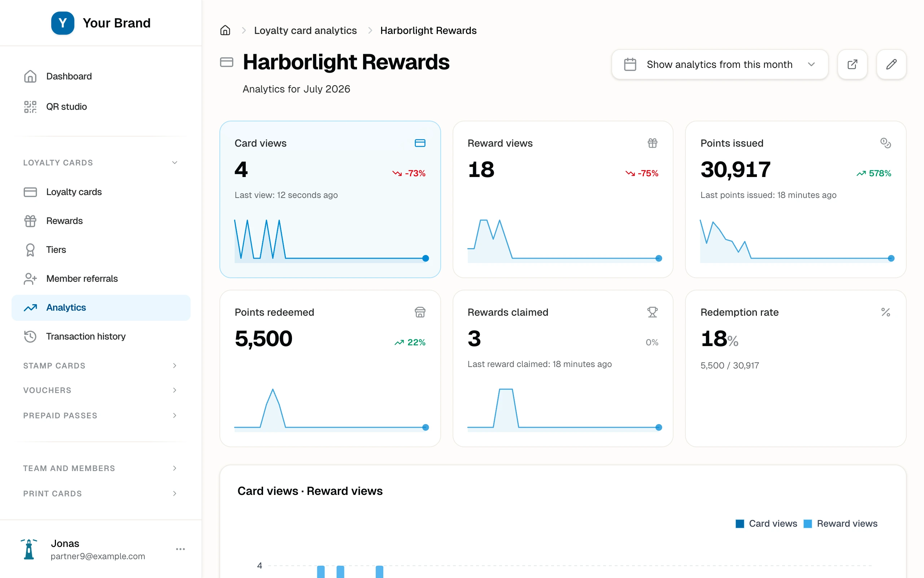The width and height of the screenshot is (924, 578).
Task: Click the lighthouse avatar for Jonas
Action: click(x=29, y=549)
